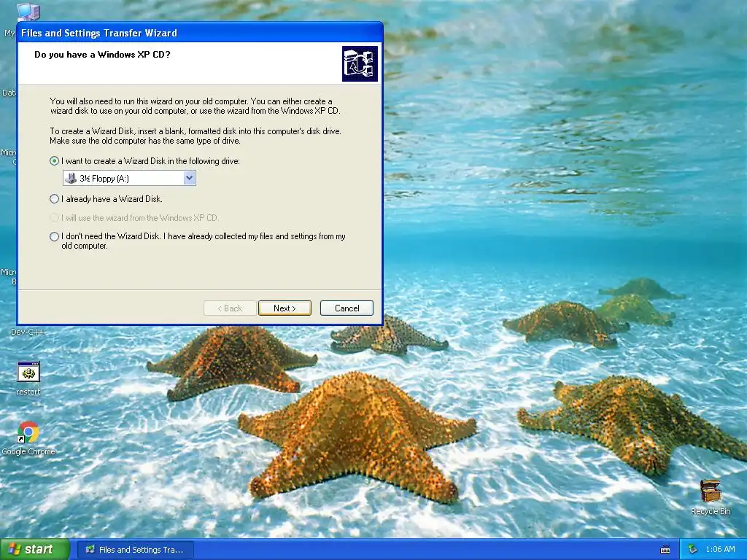Open the Recycle Bin desktop icon
Screen dimensions: 747x560
pyautogui.click(x=711, y=491)
